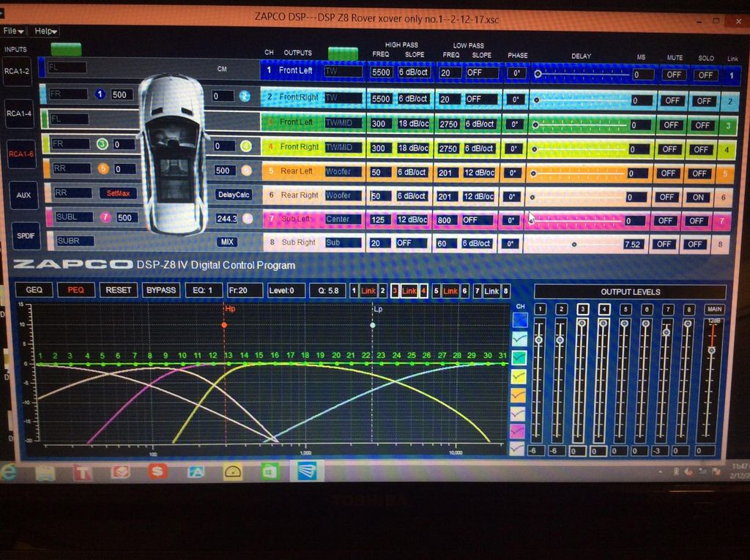Screen dimensions: 750x560
Task: Click the RESET button
Action: (x=118, y=290)
